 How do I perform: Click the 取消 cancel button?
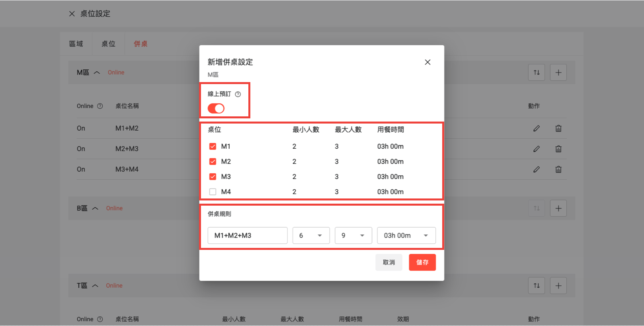pos(388,262)
